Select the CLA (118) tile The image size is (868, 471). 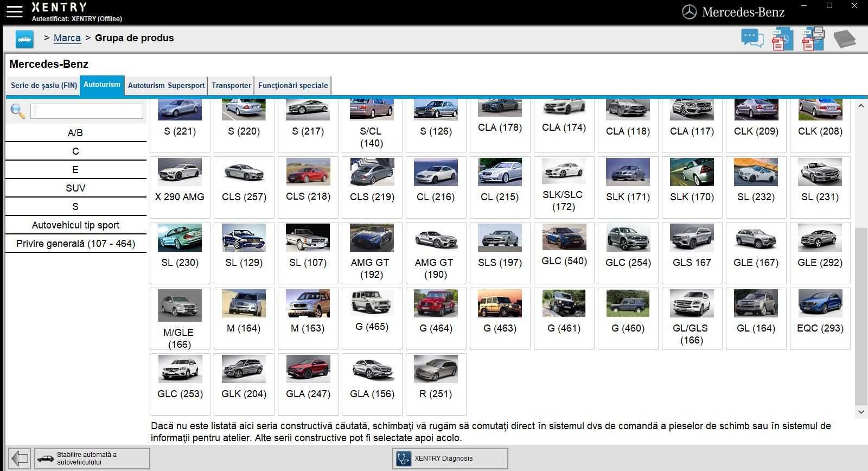pos(628,125)
